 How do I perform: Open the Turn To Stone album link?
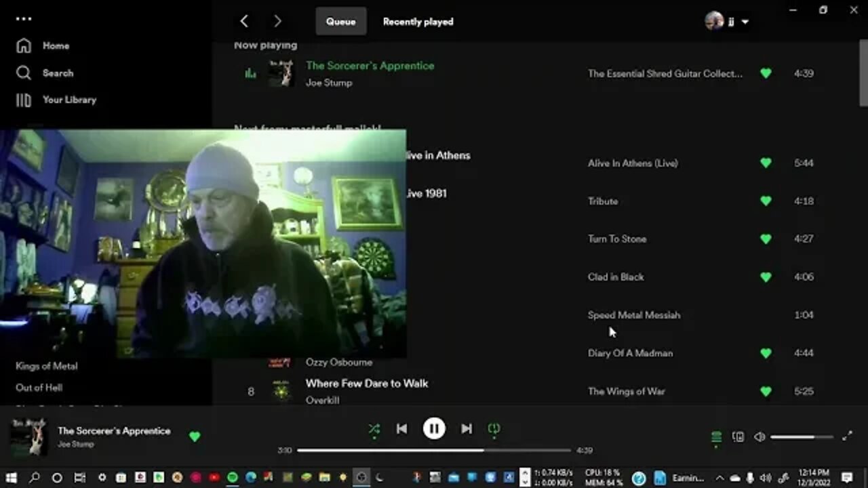(617, 239)
